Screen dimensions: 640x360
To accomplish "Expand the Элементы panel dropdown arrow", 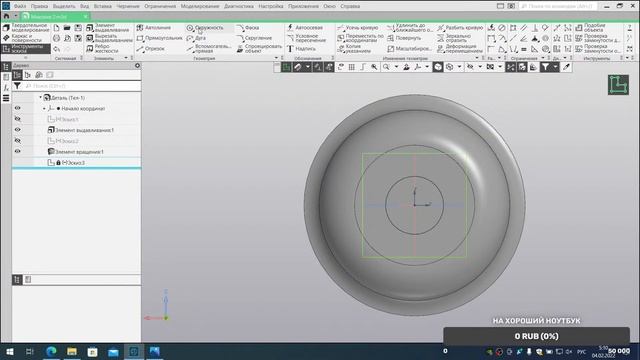I will click(x=126, y=58).
